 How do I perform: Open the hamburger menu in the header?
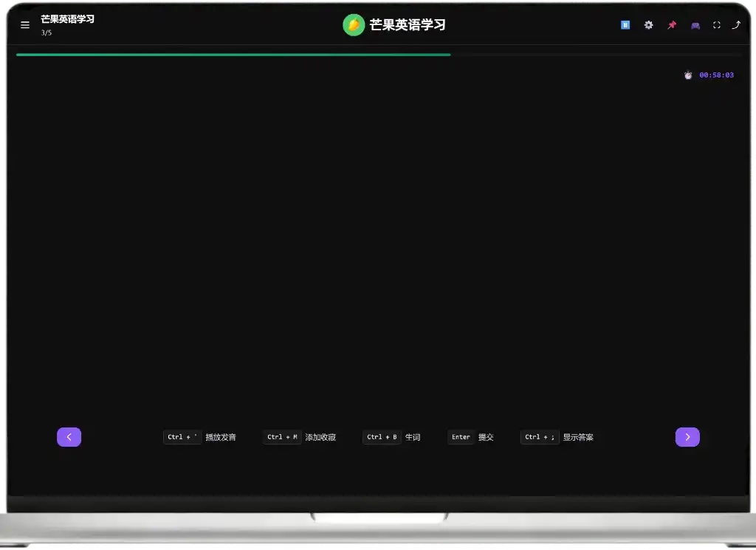(x=25, y=25)
